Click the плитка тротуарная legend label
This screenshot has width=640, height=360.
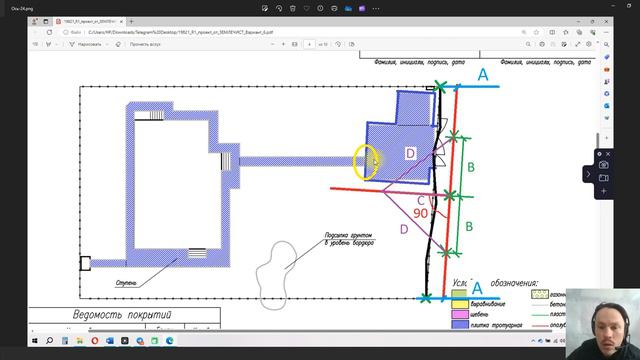click(x=496, y=325)
